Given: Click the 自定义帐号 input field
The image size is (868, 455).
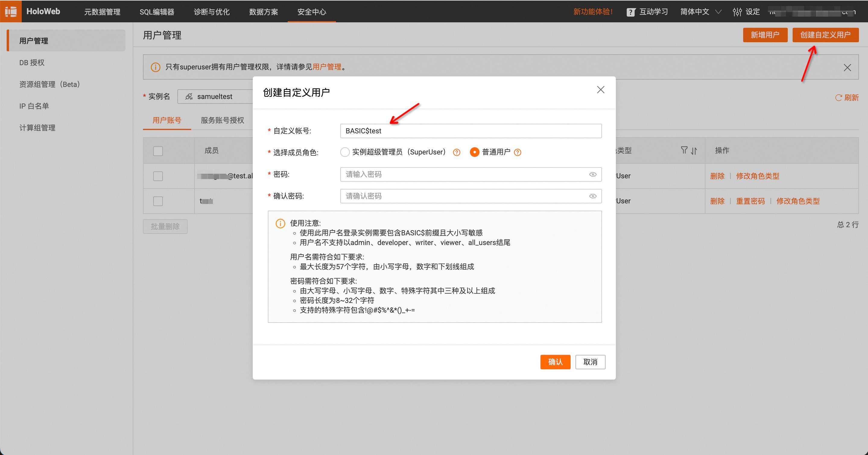Looking at the screenshot, I should pos(471,131).
